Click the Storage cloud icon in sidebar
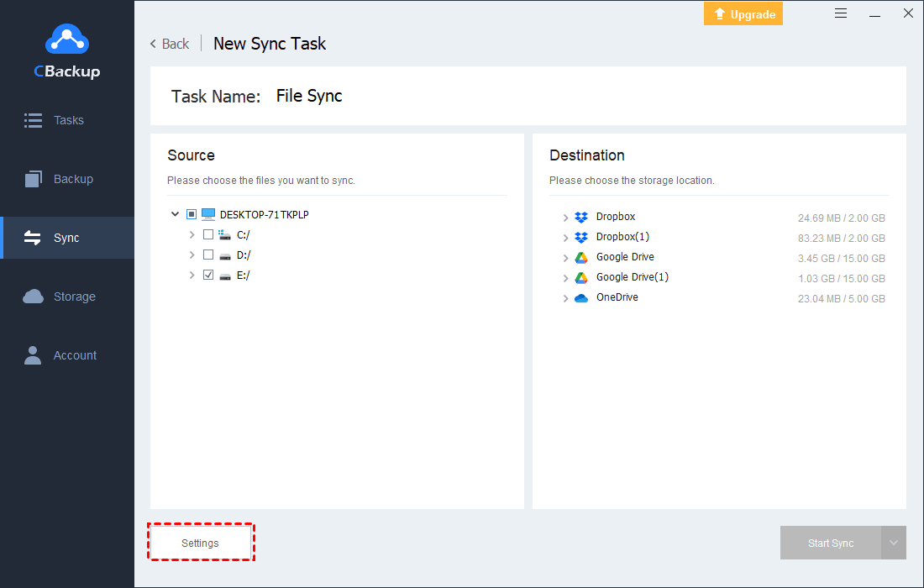The image size is (924, 588). click(x=34, y=297)
